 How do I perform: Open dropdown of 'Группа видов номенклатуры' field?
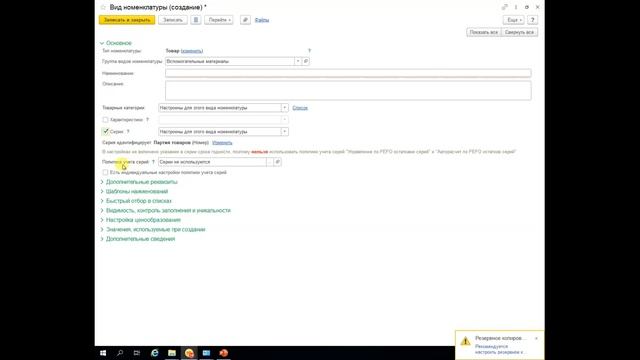click(298, 61)
